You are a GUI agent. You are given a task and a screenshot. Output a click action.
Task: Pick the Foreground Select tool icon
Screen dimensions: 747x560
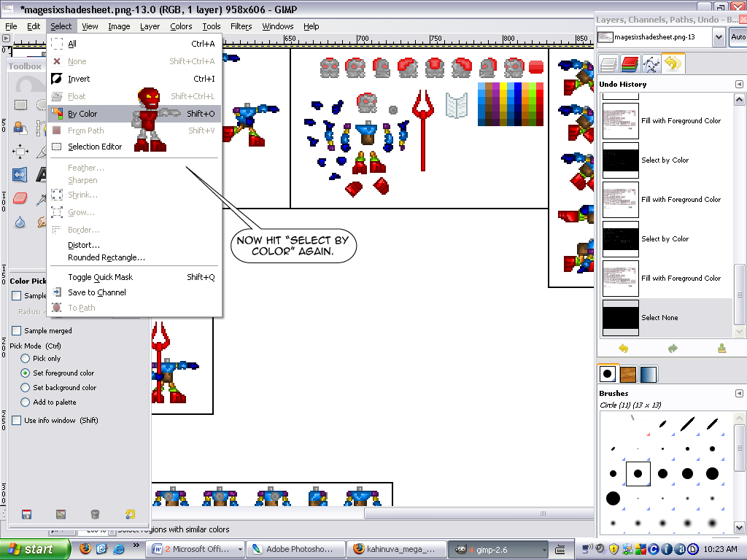20,128
